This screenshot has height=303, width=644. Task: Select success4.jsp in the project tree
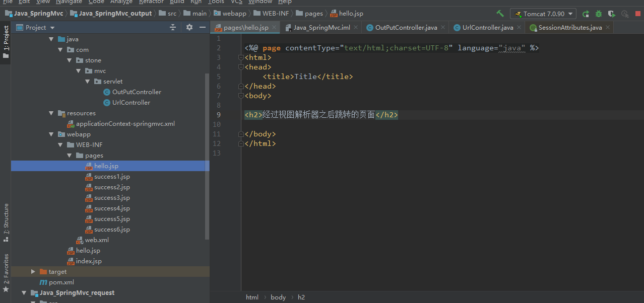click(x=112, y=208)
